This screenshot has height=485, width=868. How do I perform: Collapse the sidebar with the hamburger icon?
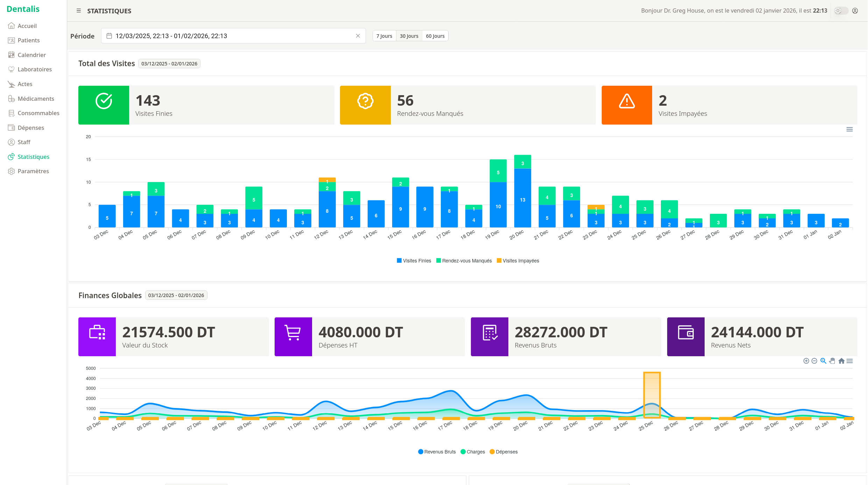click(79, 11)
